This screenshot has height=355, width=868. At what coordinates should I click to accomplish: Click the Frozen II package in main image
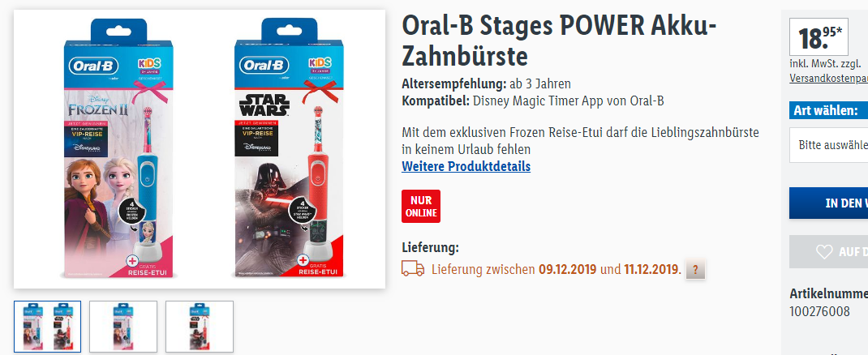[119, 148]
